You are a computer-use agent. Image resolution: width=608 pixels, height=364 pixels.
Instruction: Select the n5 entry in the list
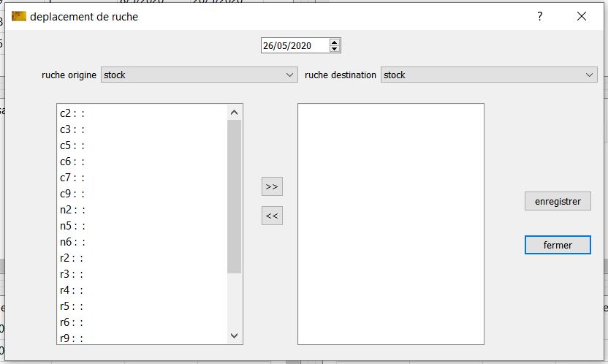pyautogui.click(x=72, y=226)
